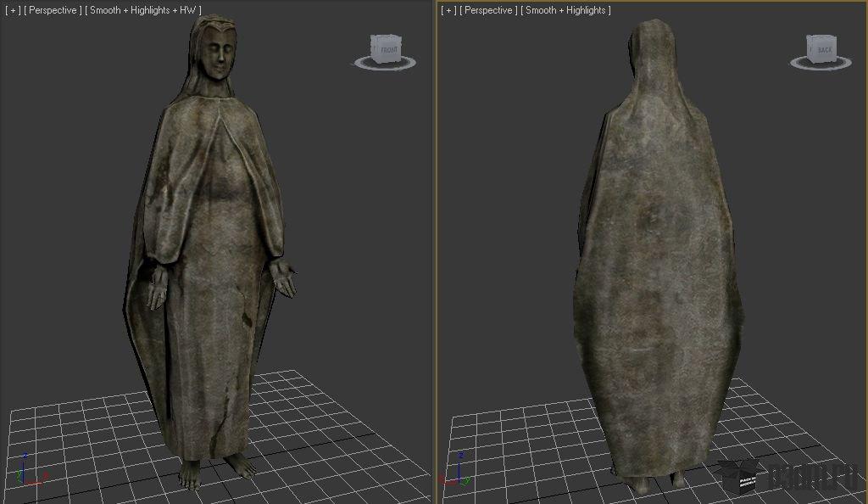Click the BACK face of the right ViewCube

tap(823, 49)
